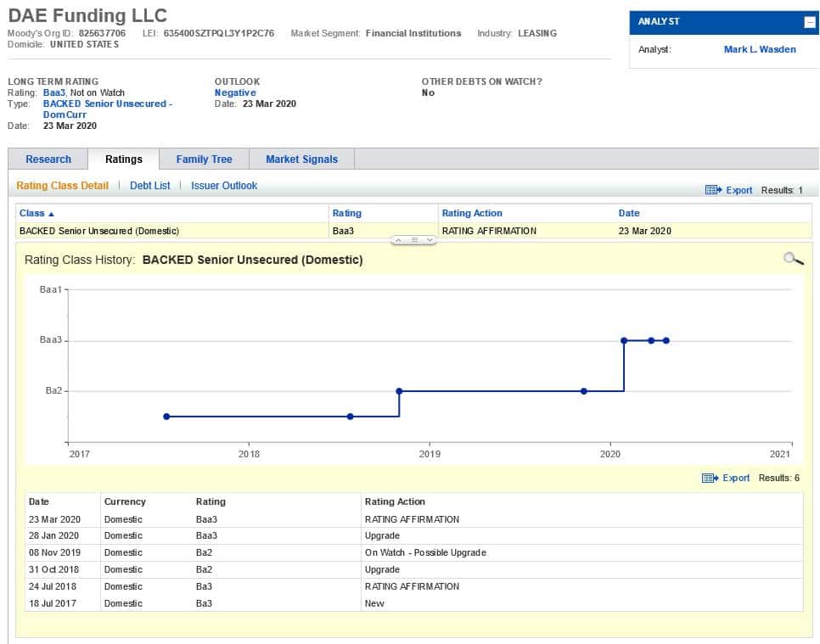Click the magnifier icon in Rating Class History
Viewport: 820px width, 644px height.
coord(794,258)
